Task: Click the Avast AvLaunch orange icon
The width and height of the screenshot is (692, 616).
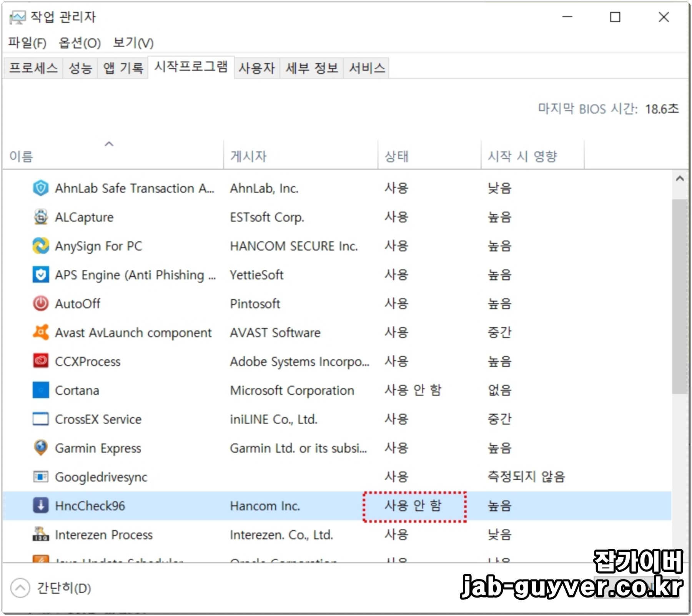Action: (40, 332)
